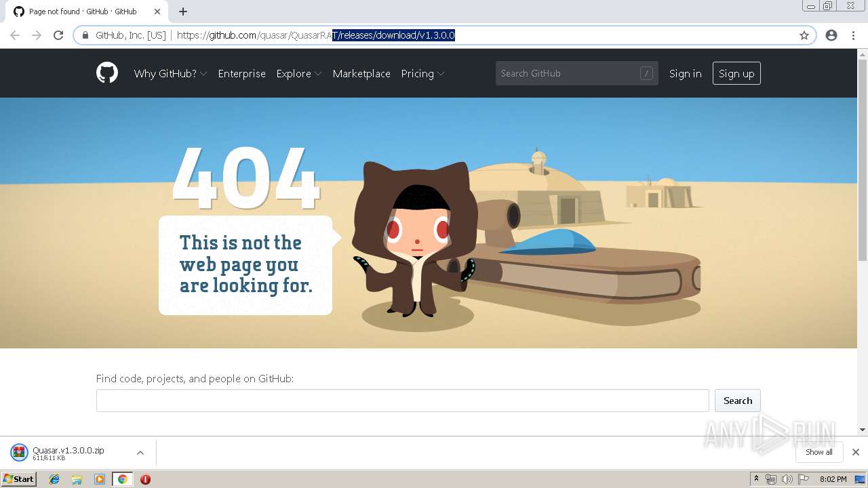Open the volume control in tray
The width and height of the screenshot is (868, 488).
click(787, 479)
